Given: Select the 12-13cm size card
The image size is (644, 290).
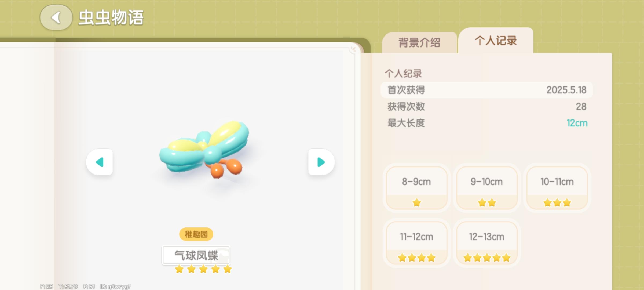Looking at the screenshot, I should pyautogui.click(x=487, y=243).
